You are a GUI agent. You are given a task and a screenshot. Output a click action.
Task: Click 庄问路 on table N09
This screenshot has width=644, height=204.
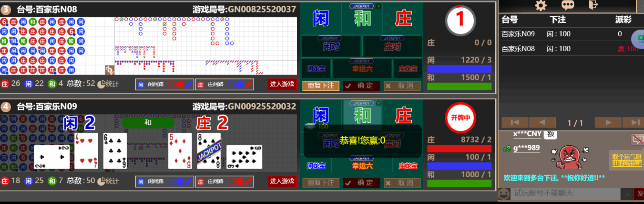[x=224, y=182]
